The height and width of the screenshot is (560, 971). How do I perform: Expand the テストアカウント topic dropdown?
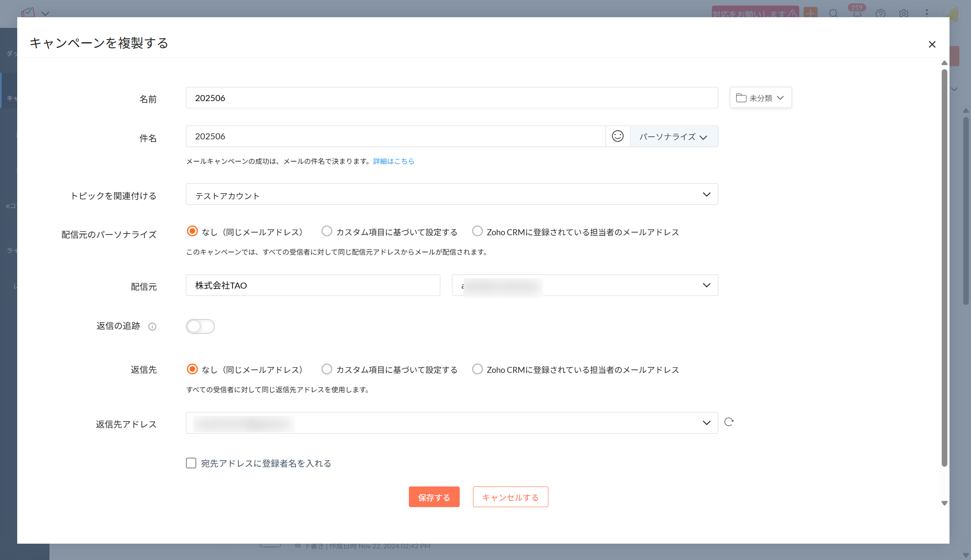point(706,194)
